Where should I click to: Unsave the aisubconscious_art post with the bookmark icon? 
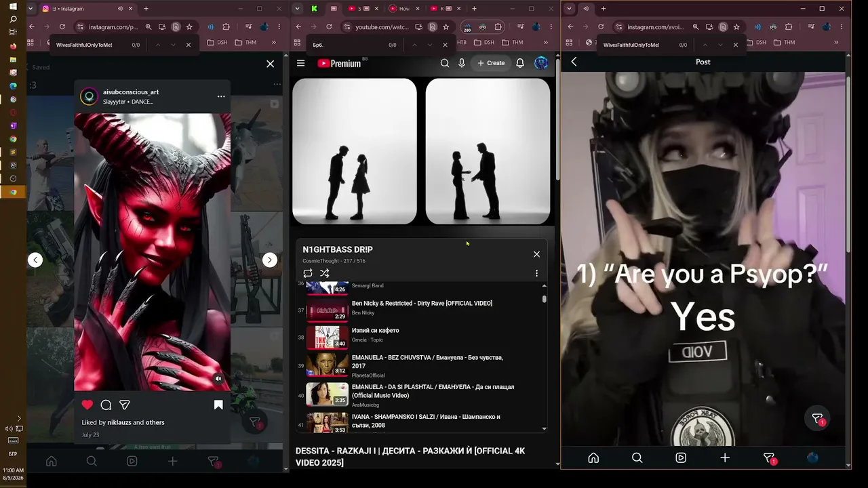[x=218, y=405]
